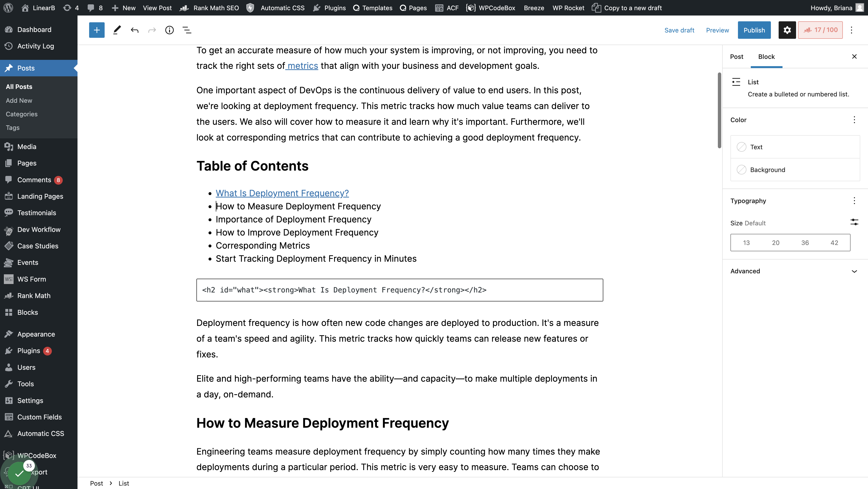Screen dimensions: 868x489
Task: Switch to the Block tab
Action: point(766,57)
